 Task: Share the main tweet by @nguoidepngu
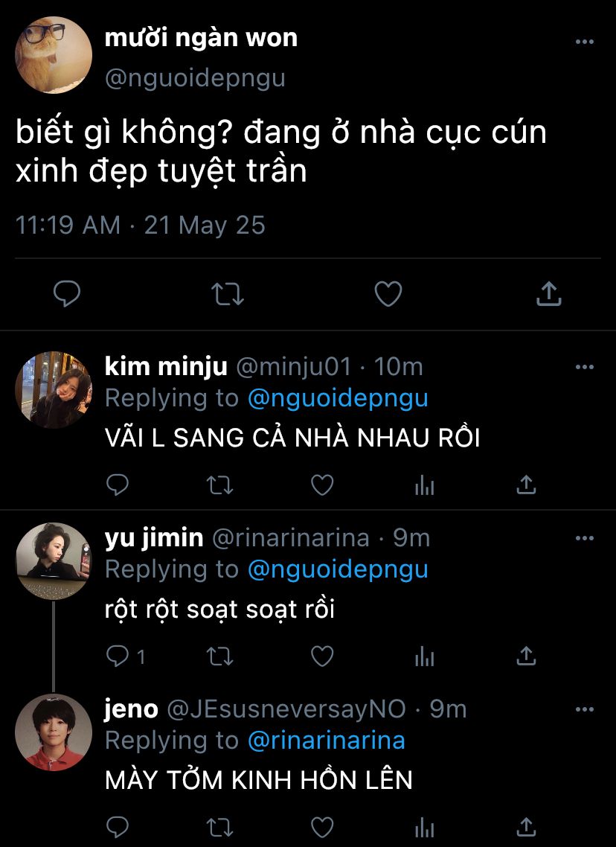tap(548, 294)
